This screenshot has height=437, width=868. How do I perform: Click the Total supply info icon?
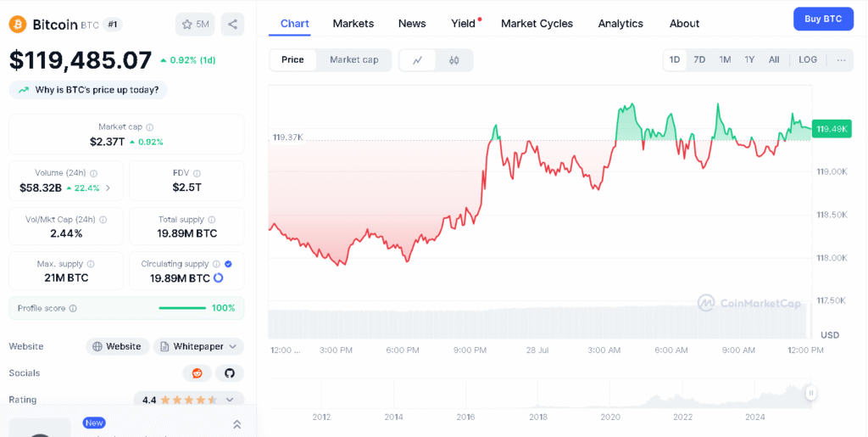pyautogui.click(x=211, y=220)
